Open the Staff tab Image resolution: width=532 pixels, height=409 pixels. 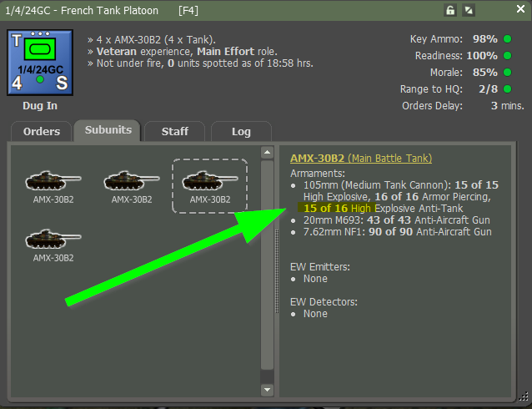pos(175,132)
